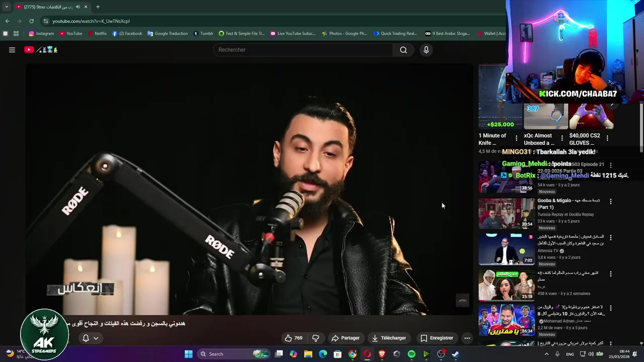Click the Partager share button

point(345,338)
